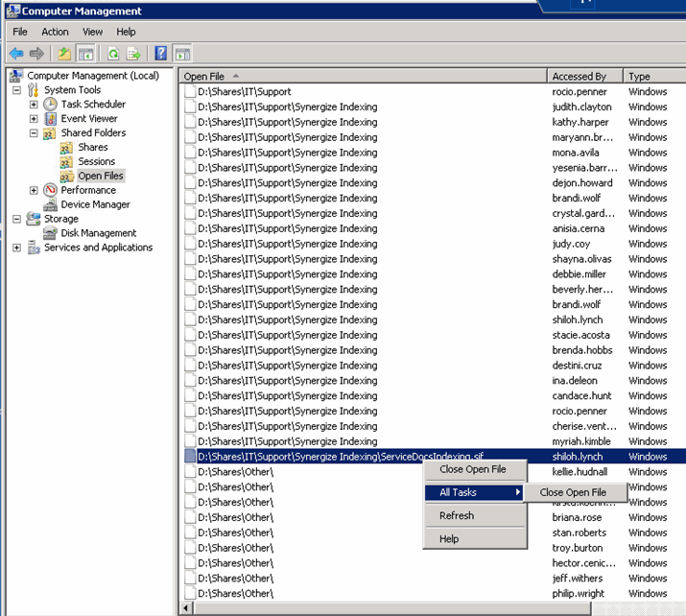Click the blue Help toolbar icon
The height and width of the screenshot is (616, 686).
[x=161, y=54]
